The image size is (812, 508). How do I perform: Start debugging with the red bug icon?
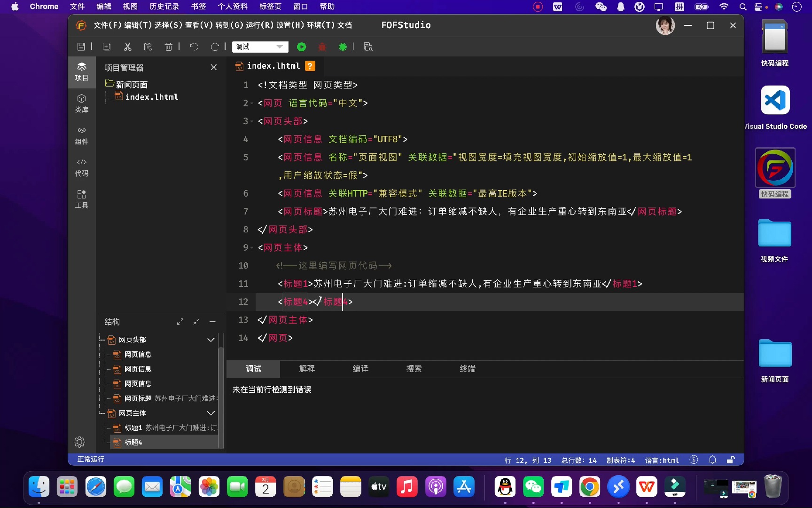(322, 47)
